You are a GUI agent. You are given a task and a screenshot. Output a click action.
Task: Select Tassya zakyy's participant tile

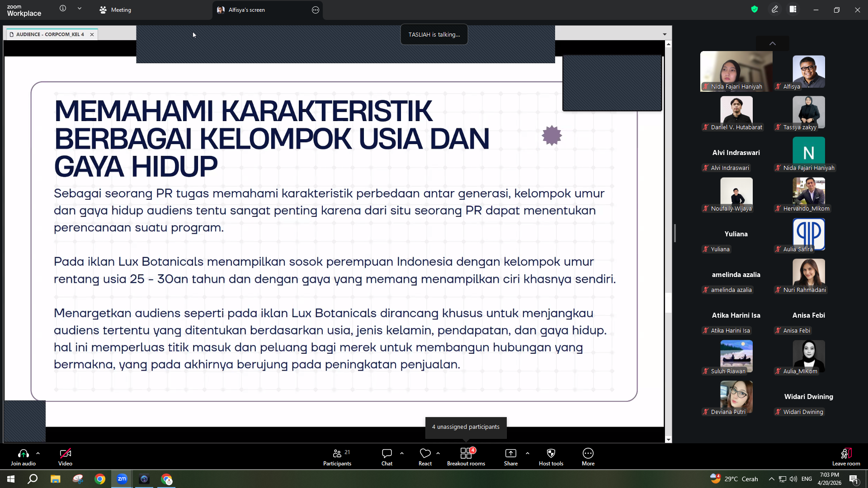coord(809,112)
